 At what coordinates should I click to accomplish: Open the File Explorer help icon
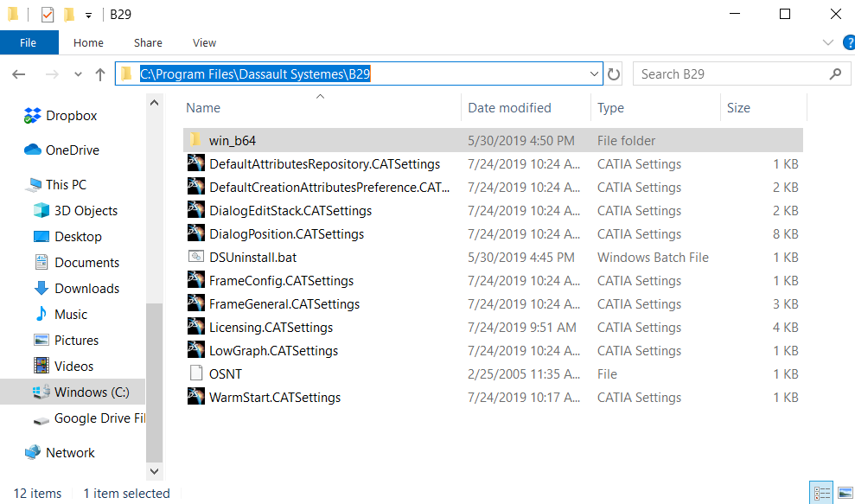coord(849,42)
